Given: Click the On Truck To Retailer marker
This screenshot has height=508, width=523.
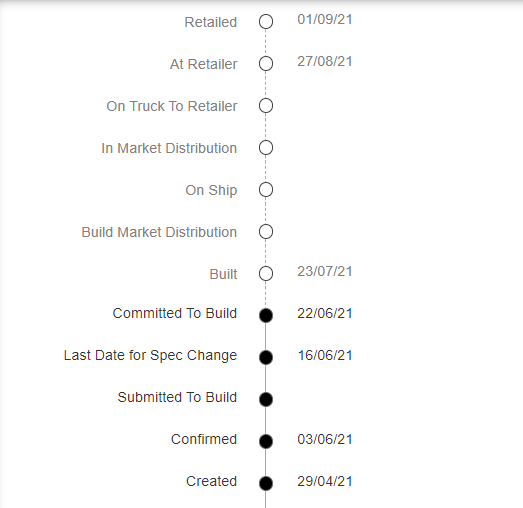Looking at the screenshot, I should pyautogui.click(x=266, y=106).
